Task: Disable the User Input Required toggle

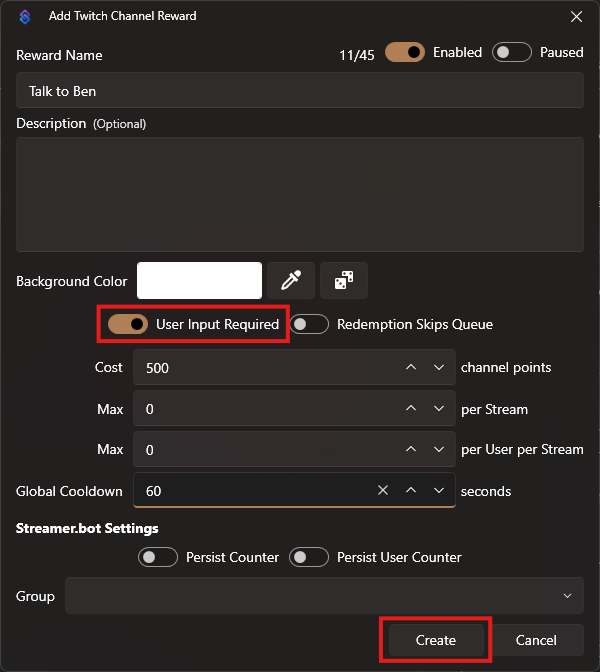Action: [x=128, y=324]
